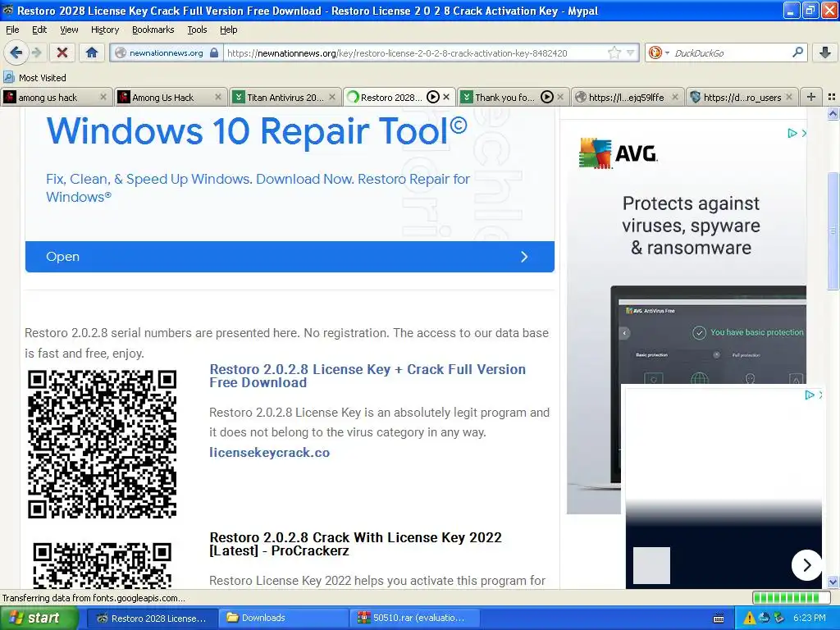Open the list all tabs button
The width and height of the screenshot is (840, 630).
tap(832, 97)
